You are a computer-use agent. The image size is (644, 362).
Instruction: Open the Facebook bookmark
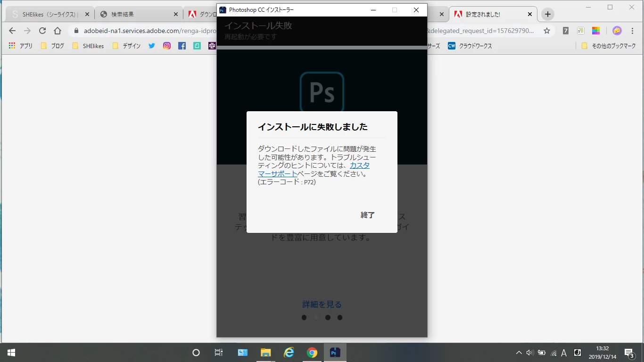click(x=182, y=46)
